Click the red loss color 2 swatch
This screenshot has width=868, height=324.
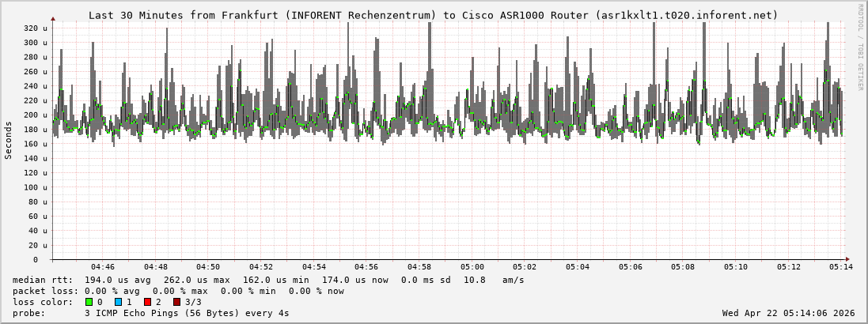point(147,302)
